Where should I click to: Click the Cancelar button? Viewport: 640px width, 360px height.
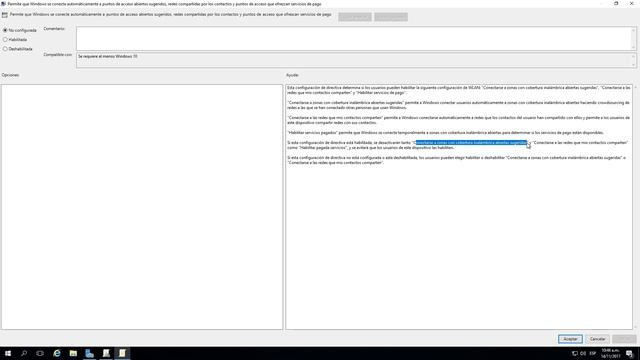[x=598, y=339]
